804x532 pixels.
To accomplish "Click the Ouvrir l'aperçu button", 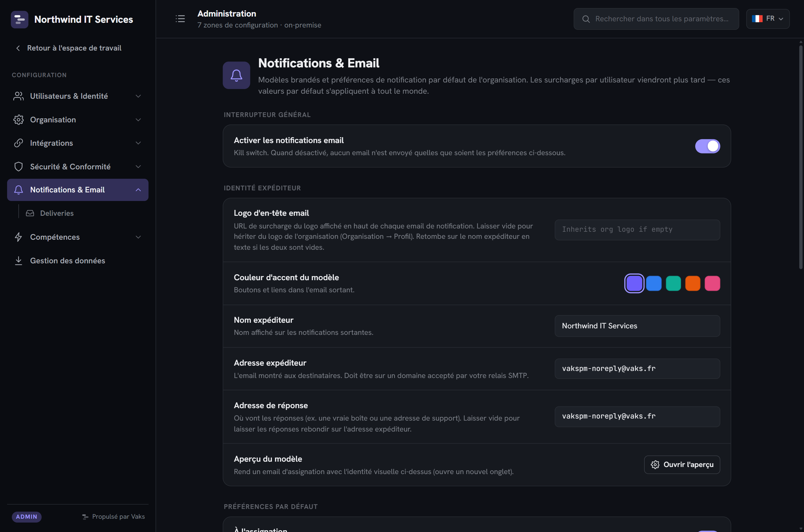I will click(682, 465).
